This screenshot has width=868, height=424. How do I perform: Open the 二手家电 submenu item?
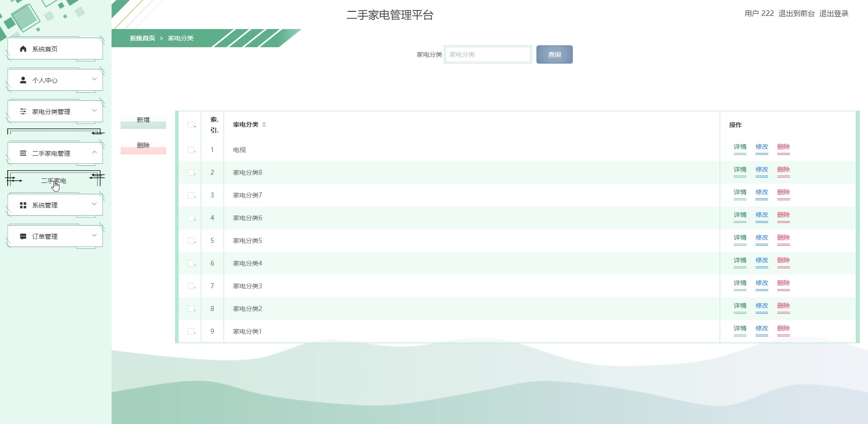pyautogui.click(x=54, y=181)
